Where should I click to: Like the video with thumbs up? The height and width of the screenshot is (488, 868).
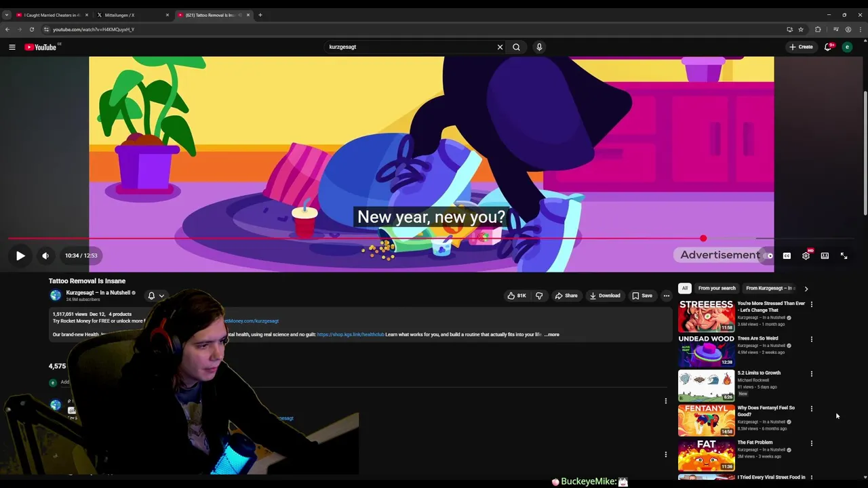point(517,296)
